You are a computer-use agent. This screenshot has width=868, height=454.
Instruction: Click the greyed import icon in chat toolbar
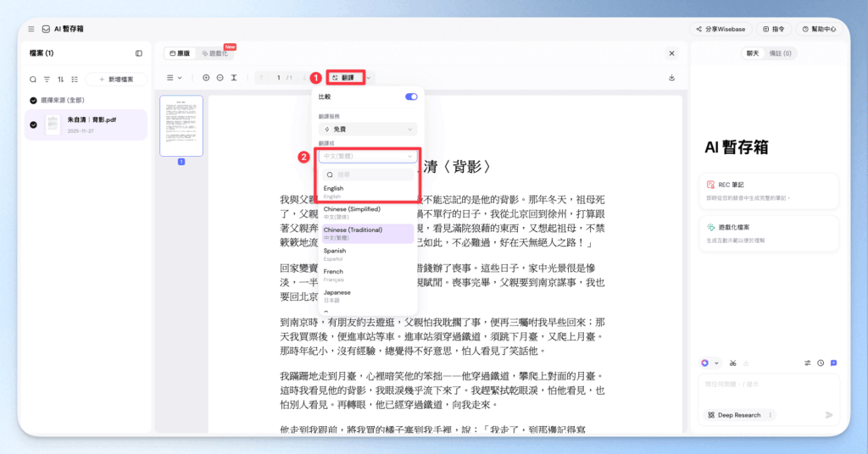(x=746, y=363)
